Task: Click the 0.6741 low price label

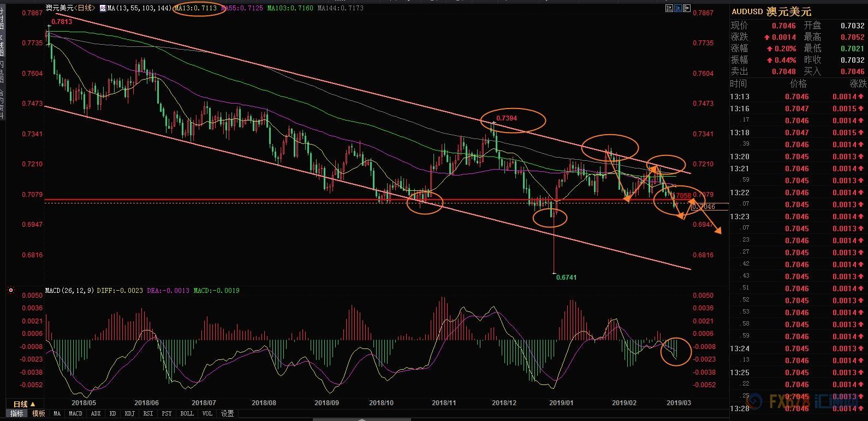Action: click(566, 278)
